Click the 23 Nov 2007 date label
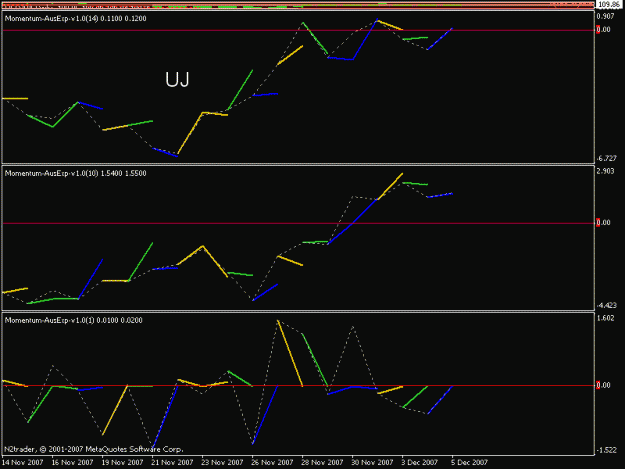The width and height of the screenshot is (625, 469). pyautogui.click(x=222, y=462)
